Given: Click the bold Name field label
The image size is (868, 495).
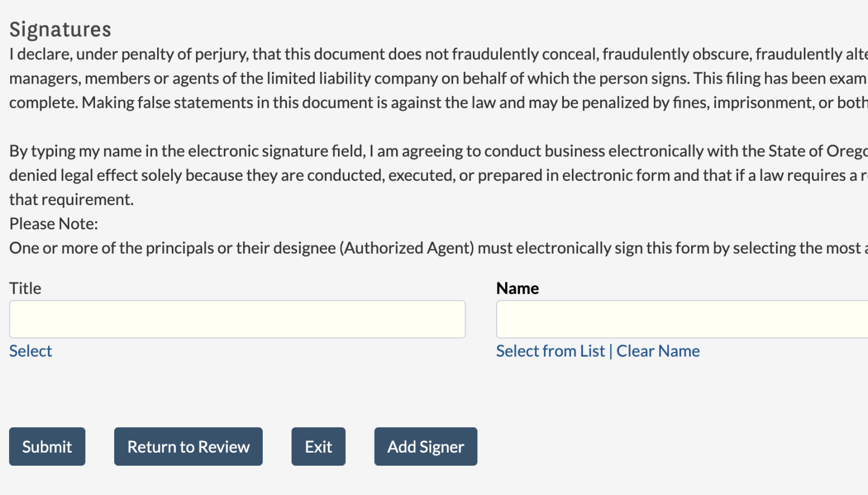Looking at the screenshot, I should point(517,288).
